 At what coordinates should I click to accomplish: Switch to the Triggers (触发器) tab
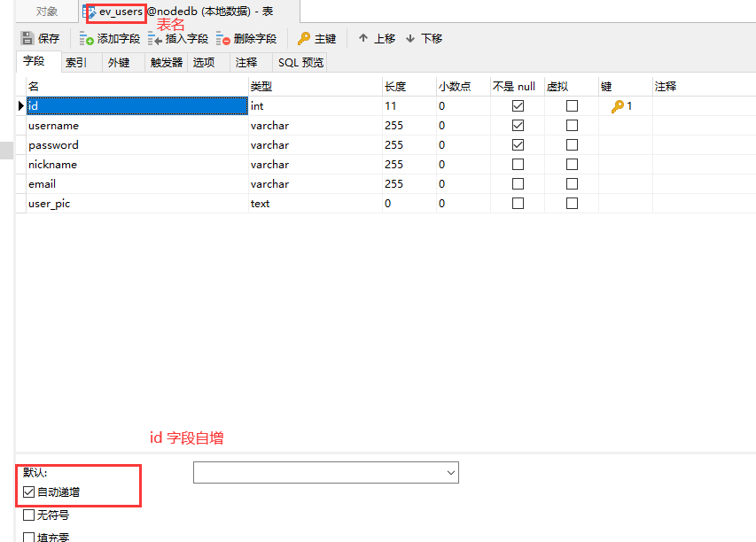[167, 63]
